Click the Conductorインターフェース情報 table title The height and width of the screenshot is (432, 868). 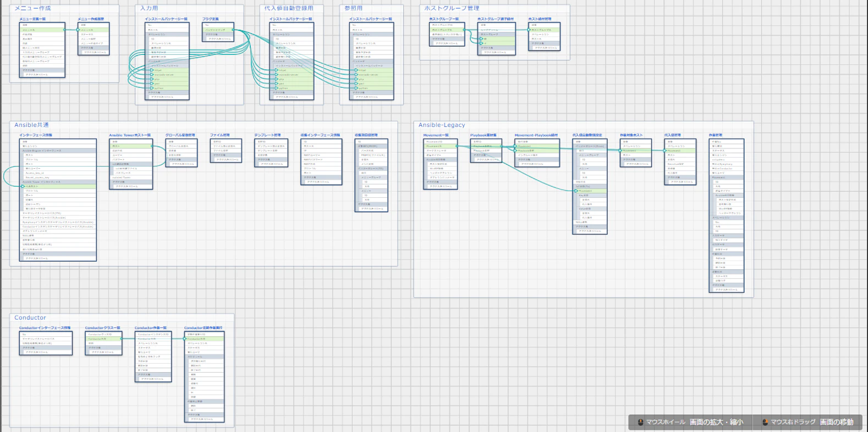click(x=45, y=328)
